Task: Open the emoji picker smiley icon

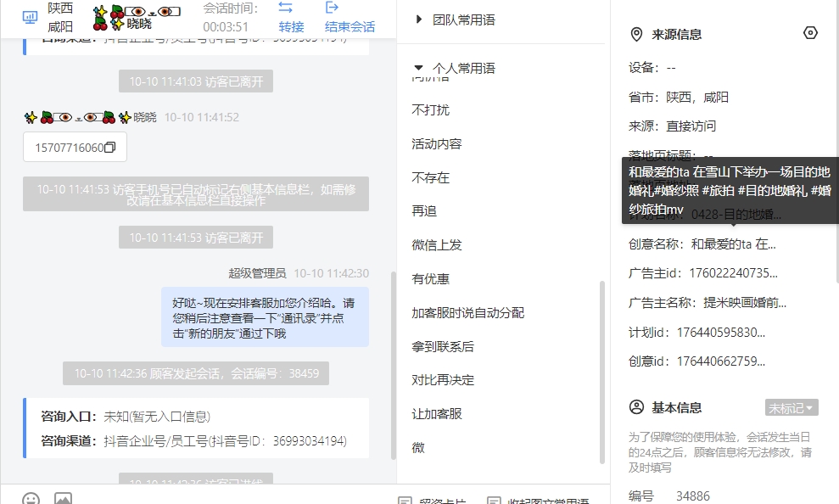Action: (31, 499)
